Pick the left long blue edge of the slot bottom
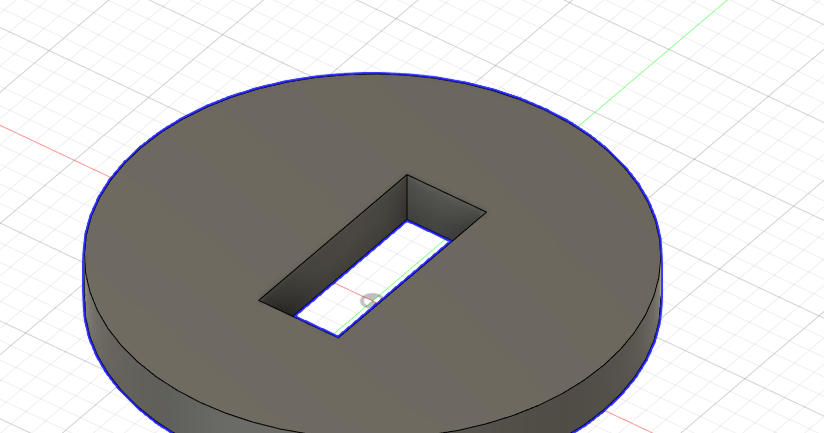The width and height of the screenshot is (824, 433). click(352, 268)
